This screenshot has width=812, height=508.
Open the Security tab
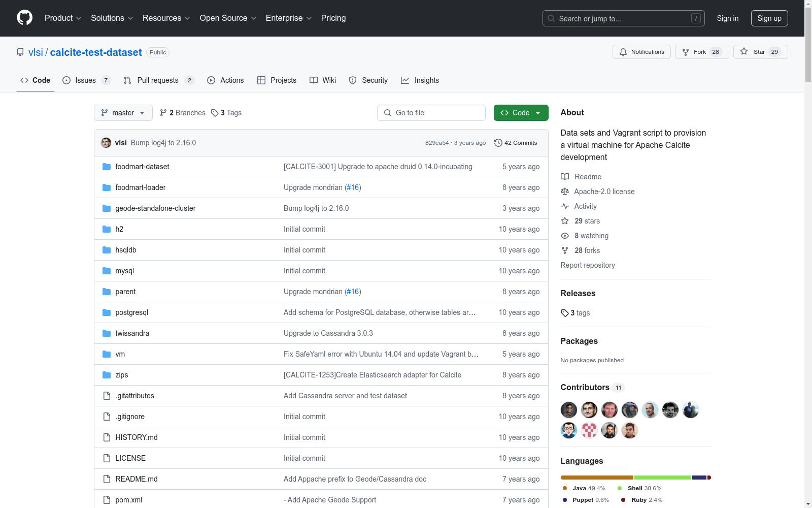pyautogui.click(x=368, y=80)
